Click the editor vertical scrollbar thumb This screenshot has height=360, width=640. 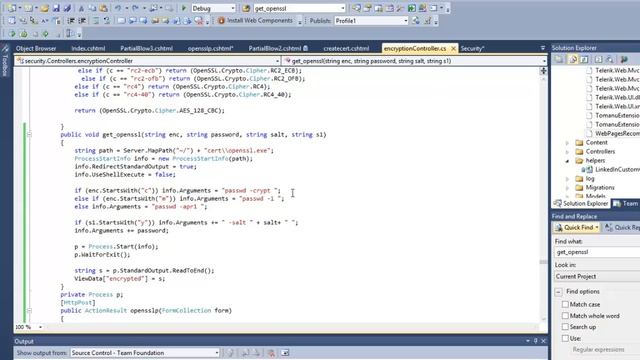click(x=543, y=262)
